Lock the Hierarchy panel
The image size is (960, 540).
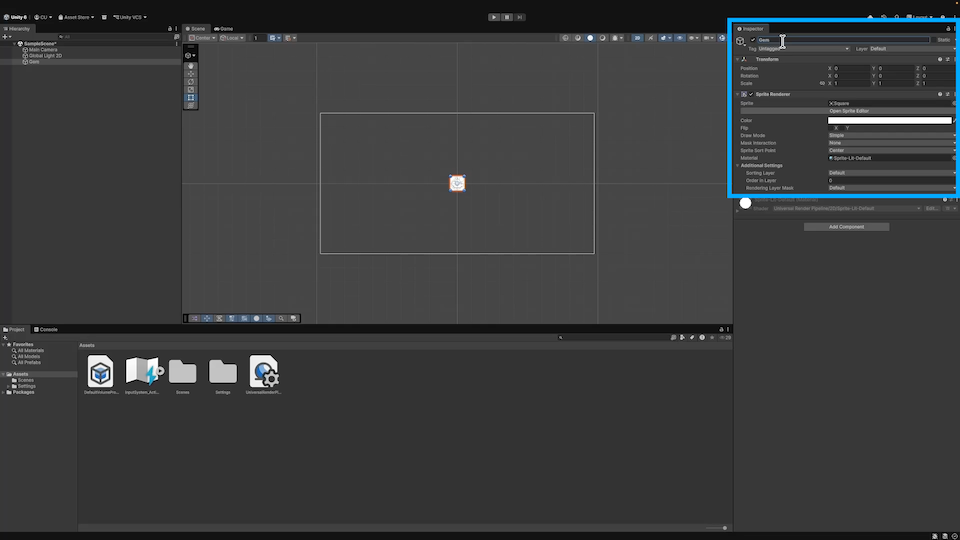coord(170,29)
